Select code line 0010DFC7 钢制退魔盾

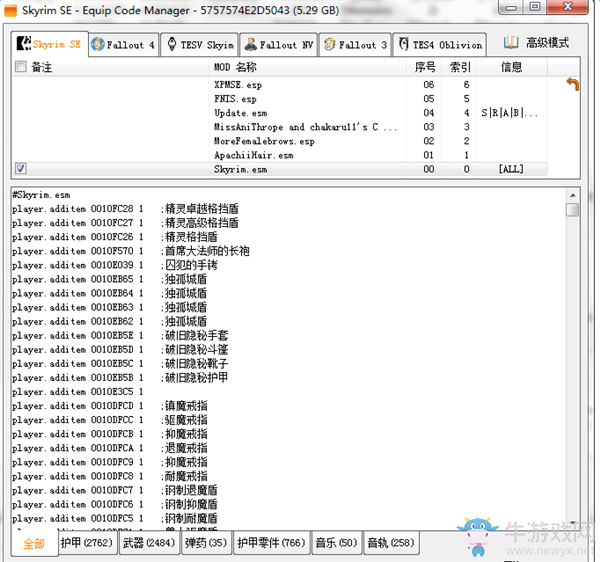(x=115, y=490)
